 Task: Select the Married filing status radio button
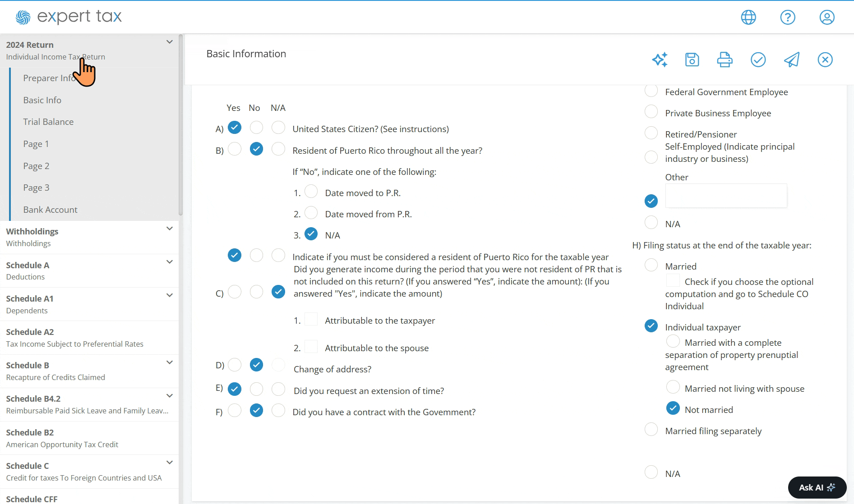click(x=651, y=265)
